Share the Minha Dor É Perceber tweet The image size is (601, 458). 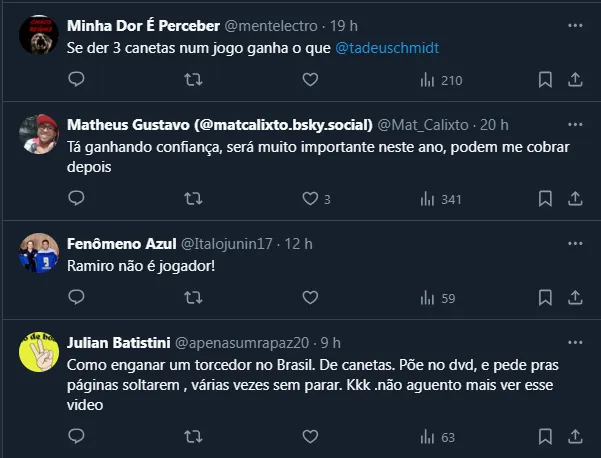[x=575, y=80]
